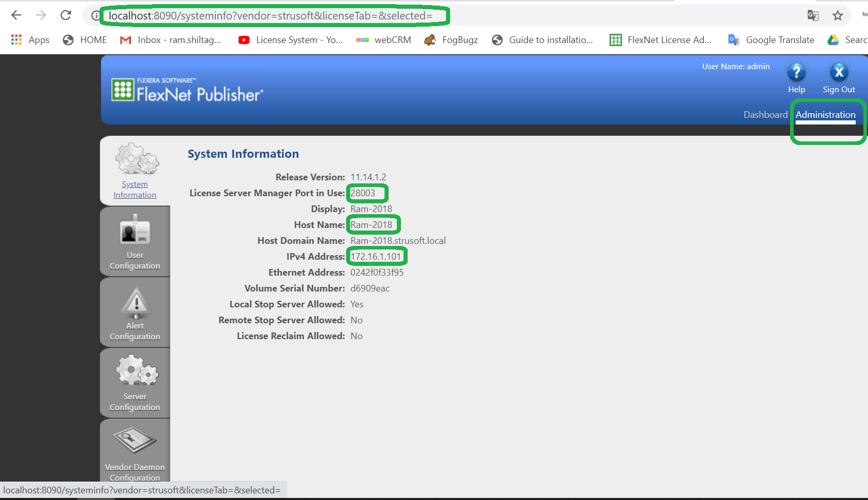The height and width of the screenshot is (500, 868).
Task: Click Remote Stop Server Allowed value No
Action: [356, 320]
